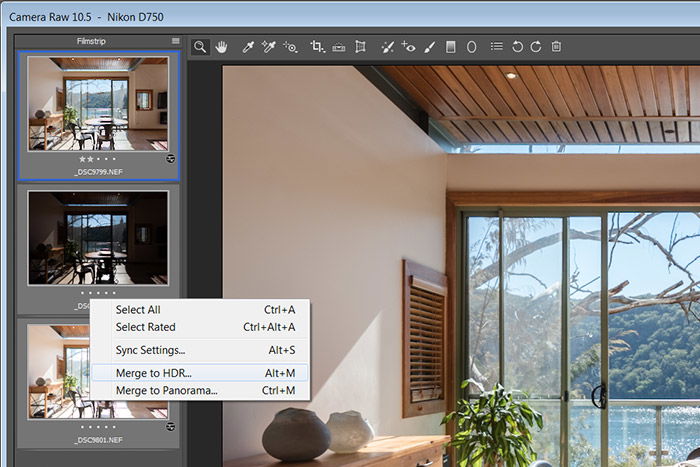
Task: Open the Filmstrip panel menu
Action: [176, 41]
